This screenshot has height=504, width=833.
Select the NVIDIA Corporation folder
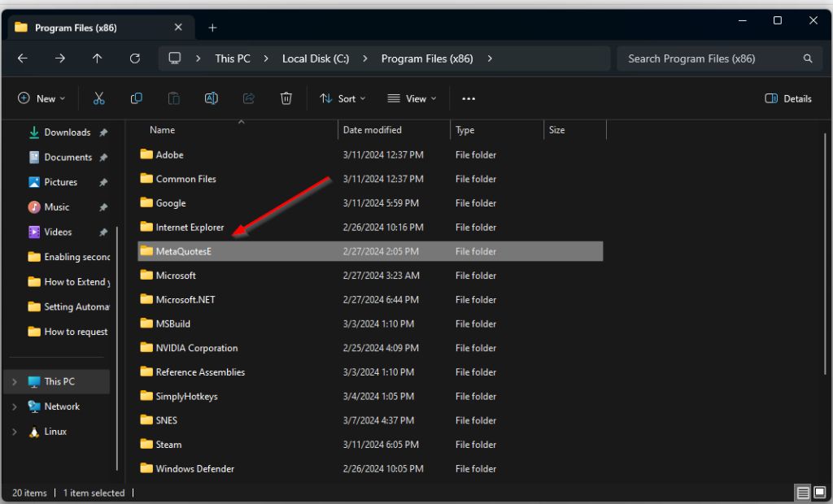pyautogui.click(x=197, y=348)
